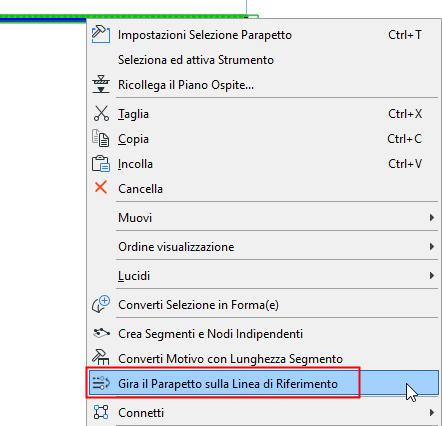Click the Converti Selezione in Forma(e) icon

tap(101, 304)
